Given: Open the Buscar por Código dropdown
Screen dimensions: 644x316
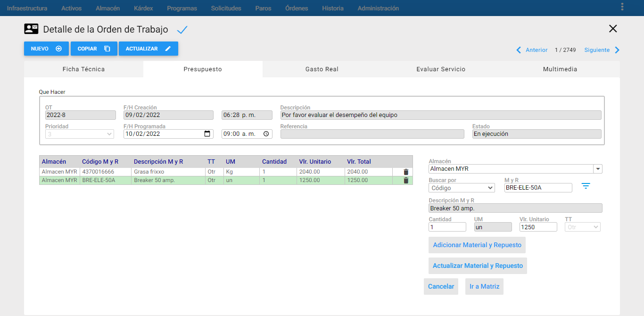Looking at the screenshot, I should (462, 188).
